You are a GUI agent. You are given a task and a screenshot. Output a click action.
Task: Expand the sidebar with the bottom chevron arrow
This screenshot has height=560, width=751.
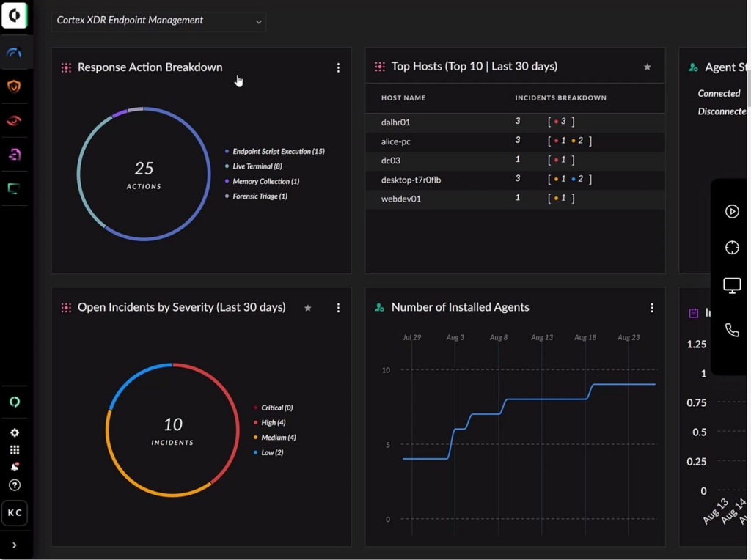pos(15,545)
